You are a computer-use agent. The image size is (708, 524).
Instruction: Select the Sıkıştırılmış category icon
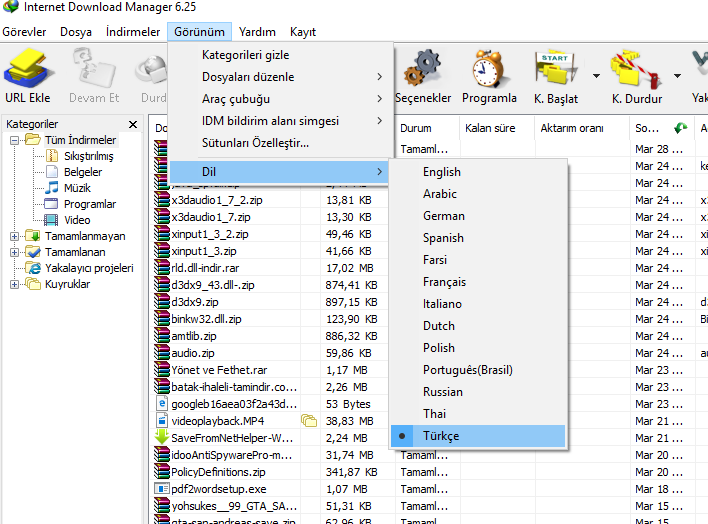(52, 156)
